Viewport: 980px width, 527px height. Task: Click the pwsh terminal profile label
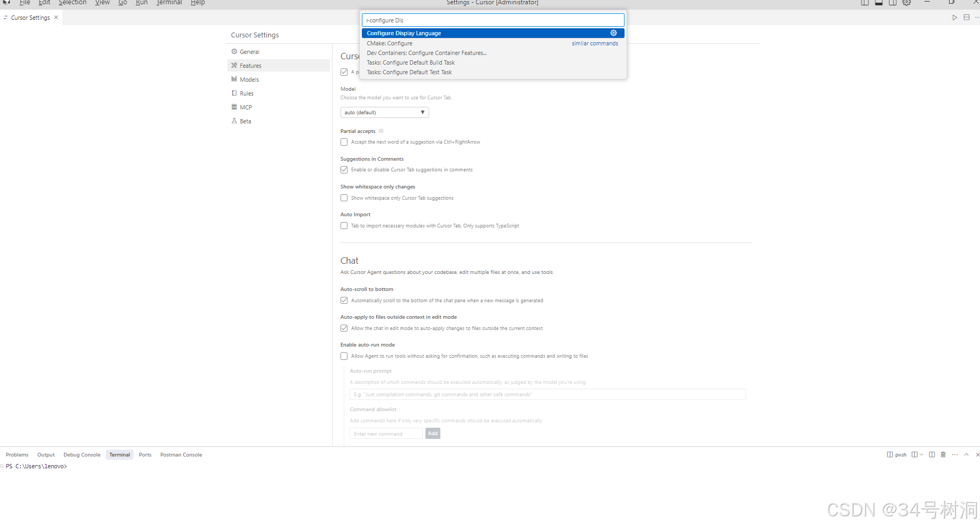[x=900, y=455]
